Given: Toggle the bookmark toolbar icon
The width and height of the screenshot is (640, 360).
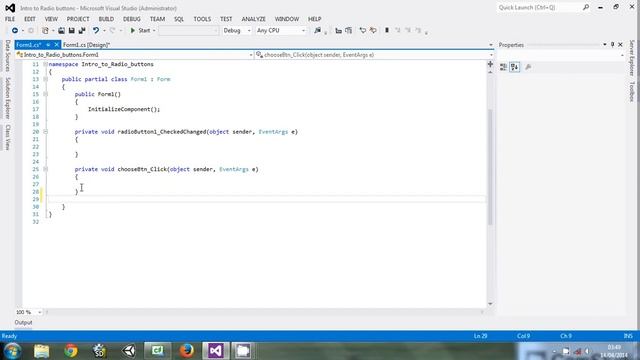Looking at the screenshot, I should point(387,31).
